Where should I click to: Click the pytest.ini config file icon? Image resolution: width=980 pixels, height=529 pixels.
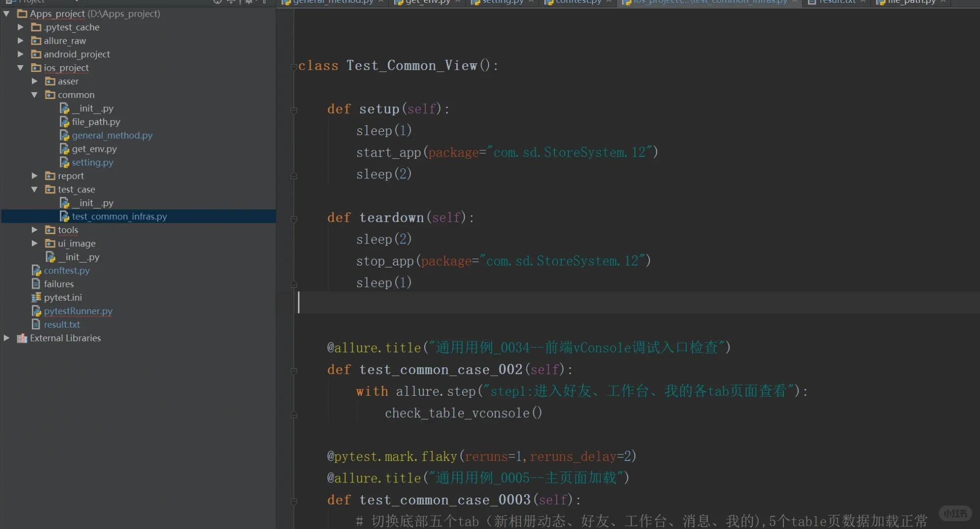(x=36, y=297)
